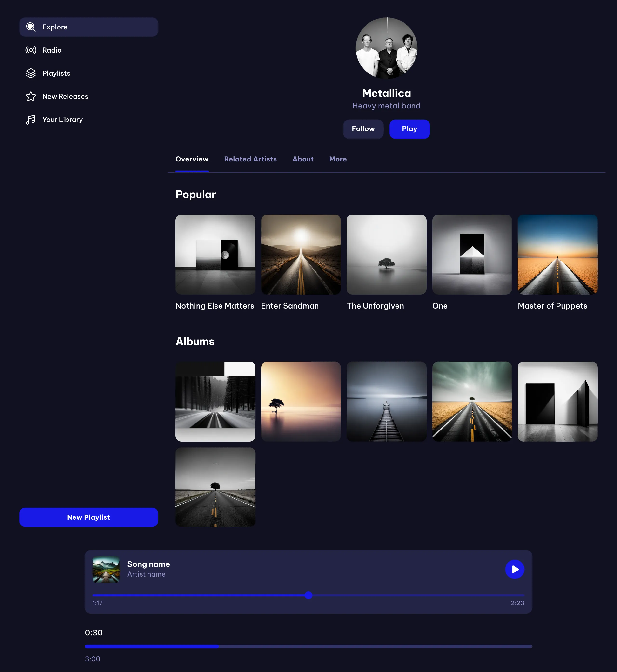Click the 2:23 total time label

[517, 603]
